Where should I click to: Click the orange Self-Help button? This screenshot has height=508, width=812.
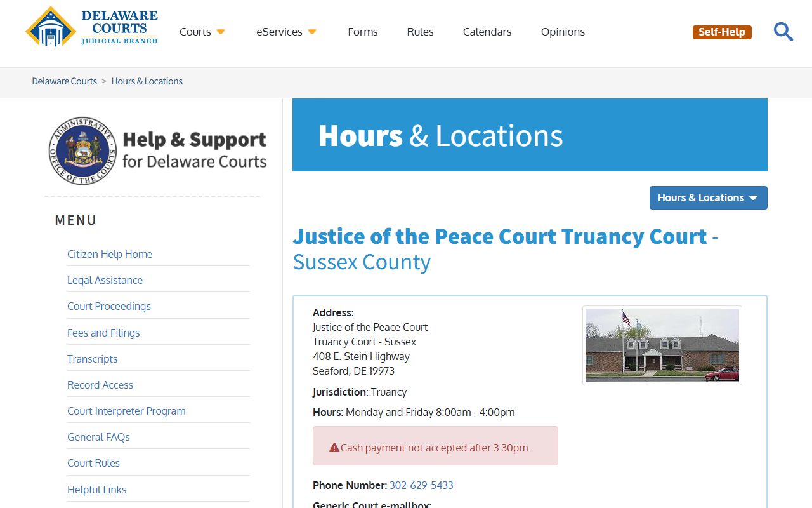tap(722, 32)
